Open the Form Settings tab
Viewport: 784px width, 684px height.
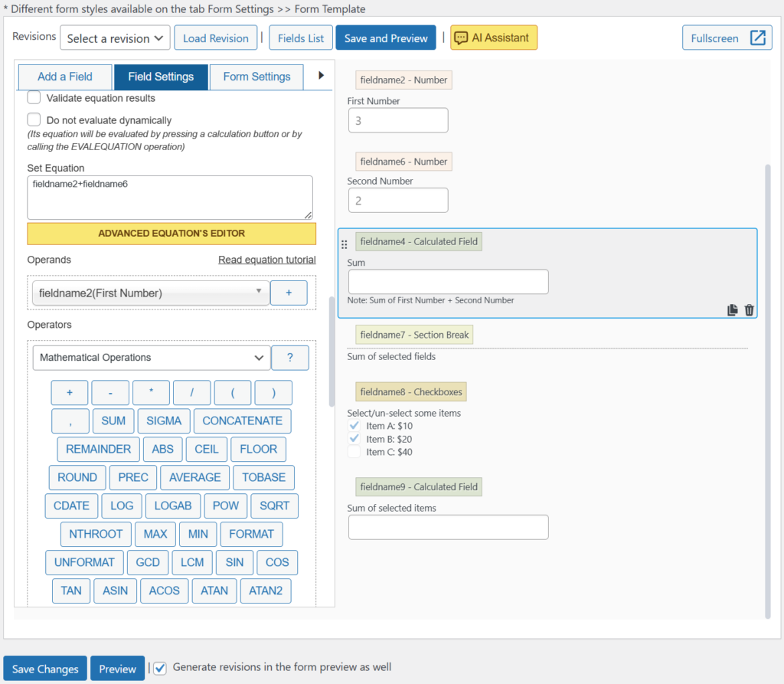pyautogui.click(x=256, y=77)
